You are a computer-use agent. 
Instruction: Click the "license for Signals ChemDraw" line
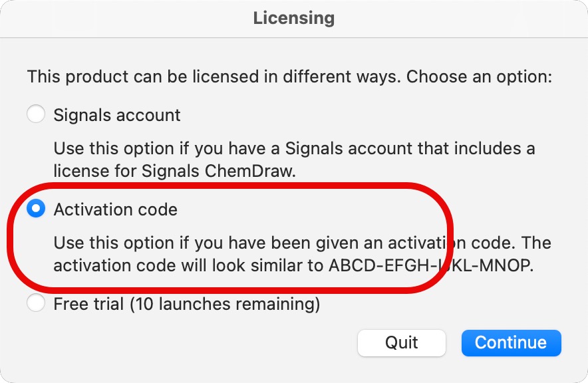[174, 171]
